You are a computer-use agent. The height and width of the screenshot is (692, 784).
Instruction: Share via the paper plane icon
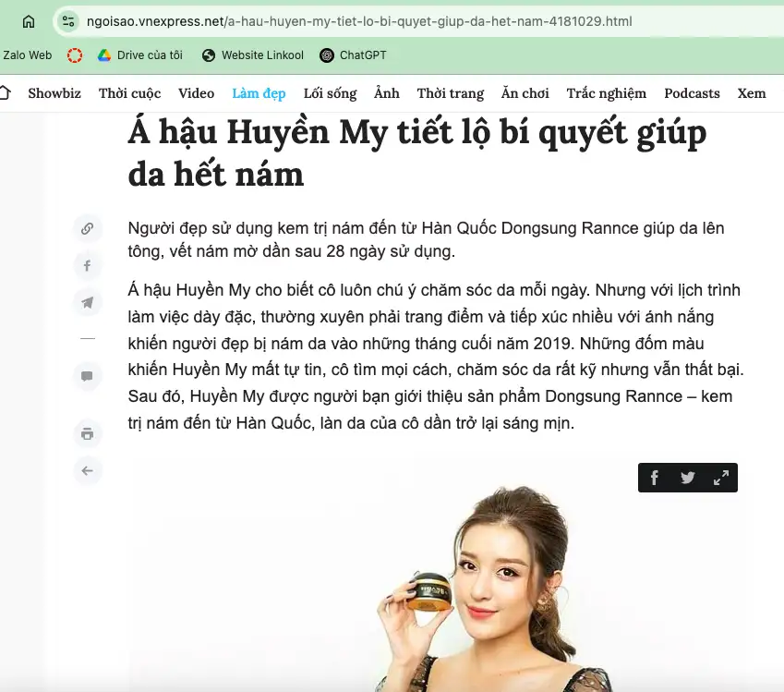[x=87, y=303]
